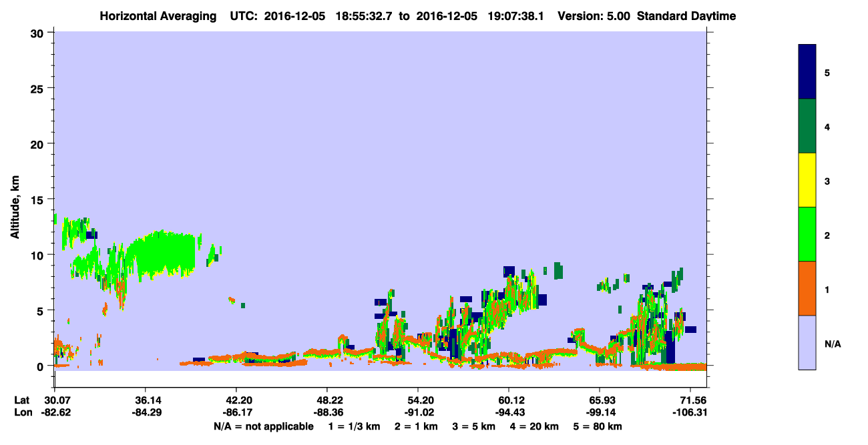This screenshot has width=868, height=445.
Task: Click the bright green color bar segment labeled 2
Action: point(807,234)
